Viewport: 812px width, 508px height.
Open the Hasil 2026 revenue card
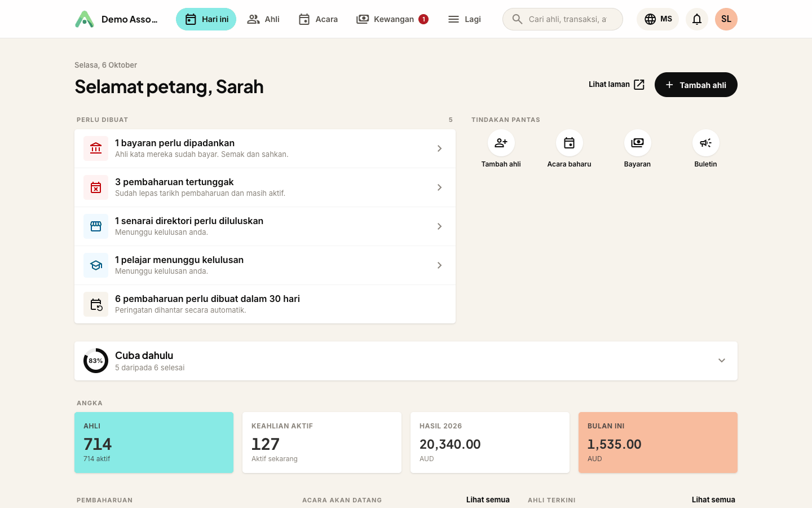pos(490,443)
